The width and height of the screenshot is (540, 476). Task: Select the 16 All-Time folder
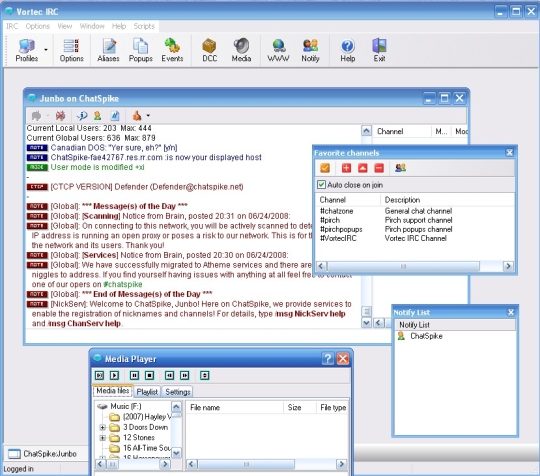point(146,448)
